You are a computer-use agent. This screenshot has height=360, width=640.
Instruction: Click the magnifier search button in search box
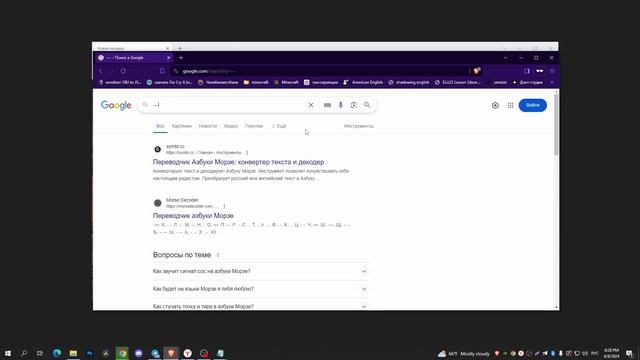(x=367, y=105)
